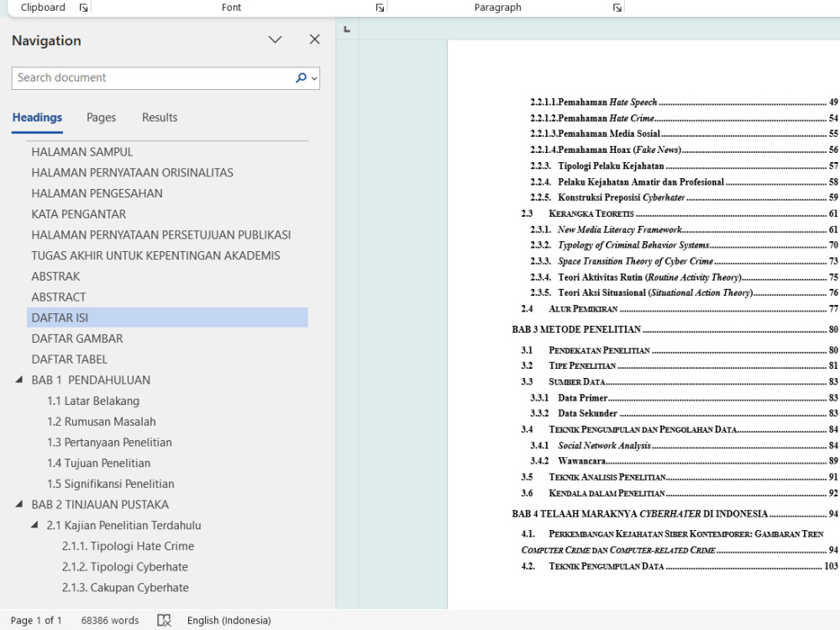Open search options dropdown arrow

tap(314, 78)
